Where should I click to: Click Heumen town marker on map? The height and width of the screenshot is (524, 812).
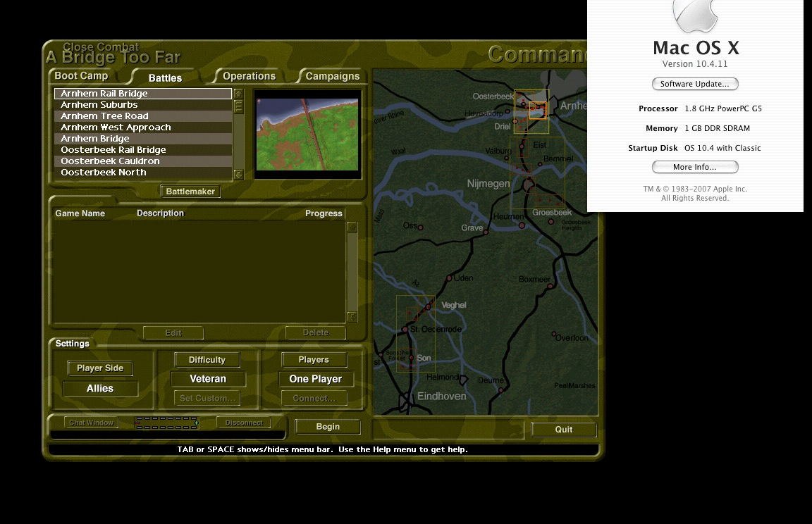click(522, 225)
